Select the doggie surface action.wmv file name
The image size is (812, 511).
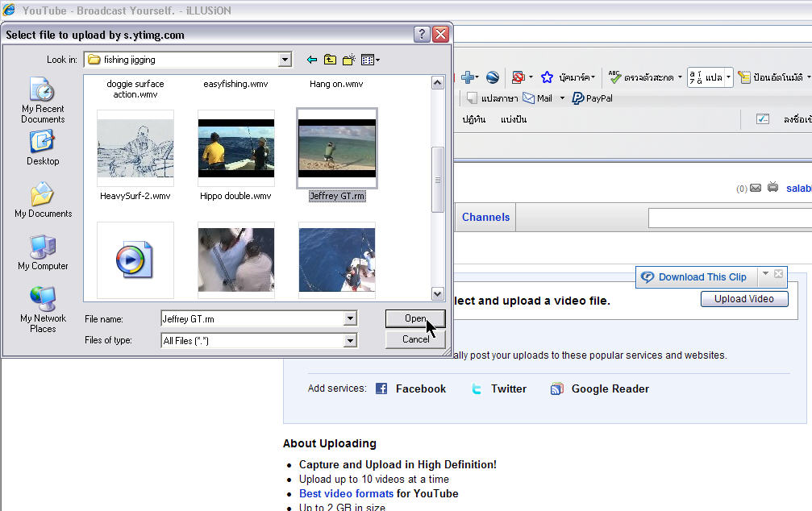click(x=135, y=89)
